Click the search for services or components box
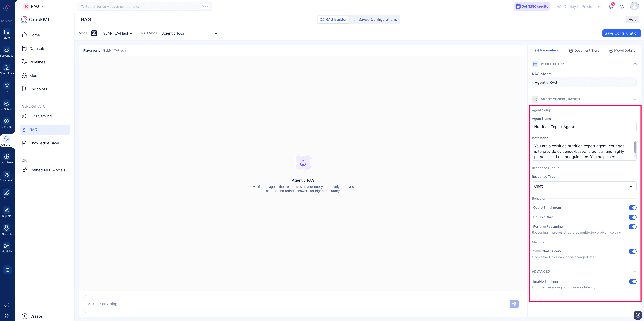The image size is (644, 321). [x=144, y=7]
